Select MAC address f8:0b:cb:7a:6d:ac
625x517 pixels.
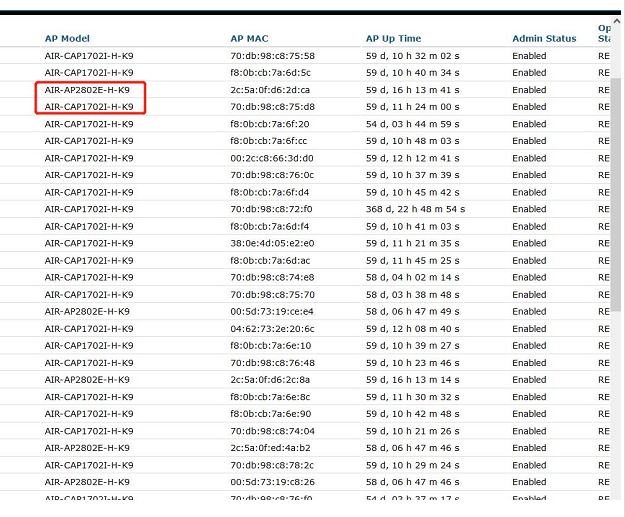[270, 260]
